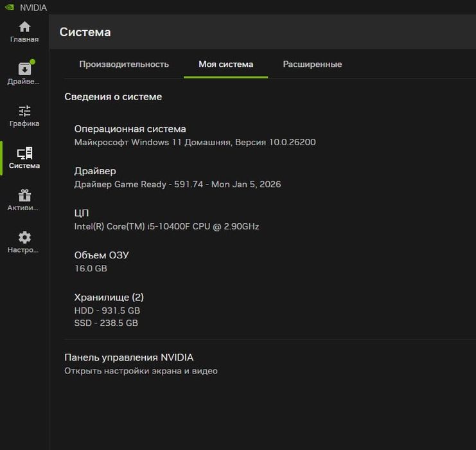Viewport: 476px width, 450px height.
Task: Switch to the Производительность tab
Action: click(x=124, y=64)
